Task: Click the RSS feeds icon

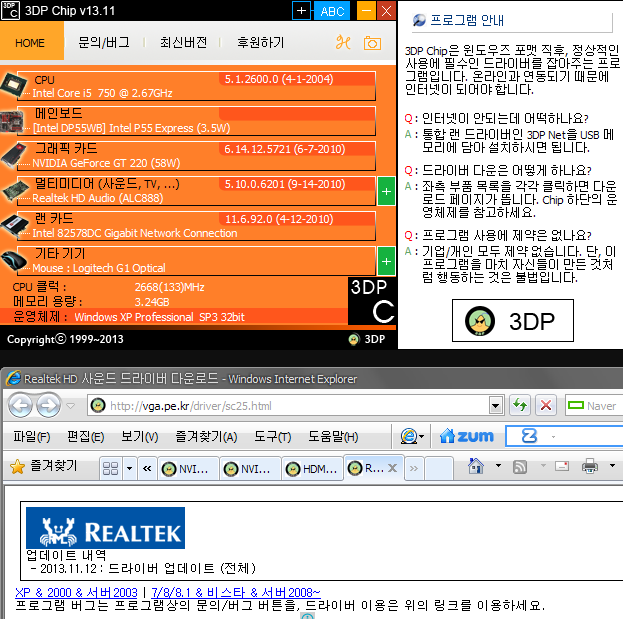Action: pyautogui.click(x=520, y=466)
